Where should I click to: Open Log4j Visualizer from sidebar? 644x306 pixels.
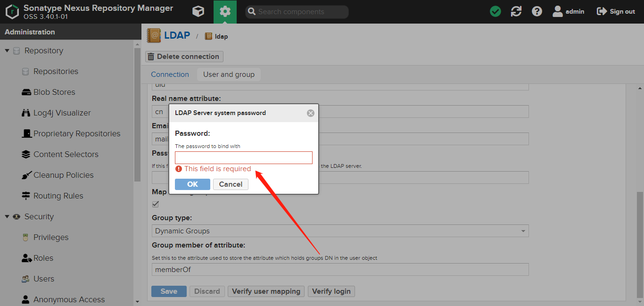[x=62, y=113]
